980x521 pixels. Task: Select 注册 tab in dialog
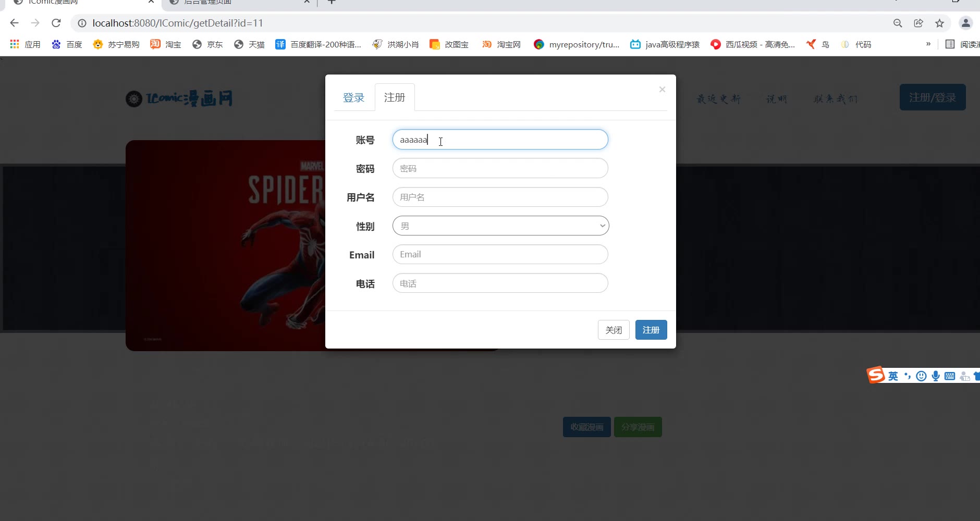pyautogui.click(x=395, y=97)
